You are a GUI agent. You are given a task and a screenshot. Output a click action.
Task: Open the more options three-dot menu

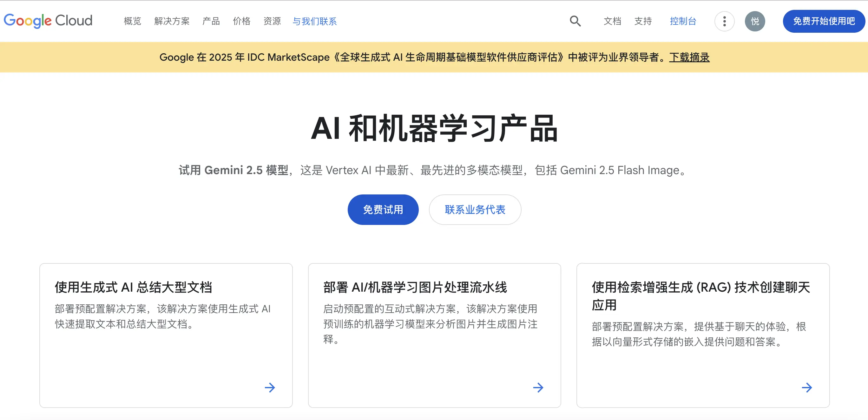[x=725, y=21]
